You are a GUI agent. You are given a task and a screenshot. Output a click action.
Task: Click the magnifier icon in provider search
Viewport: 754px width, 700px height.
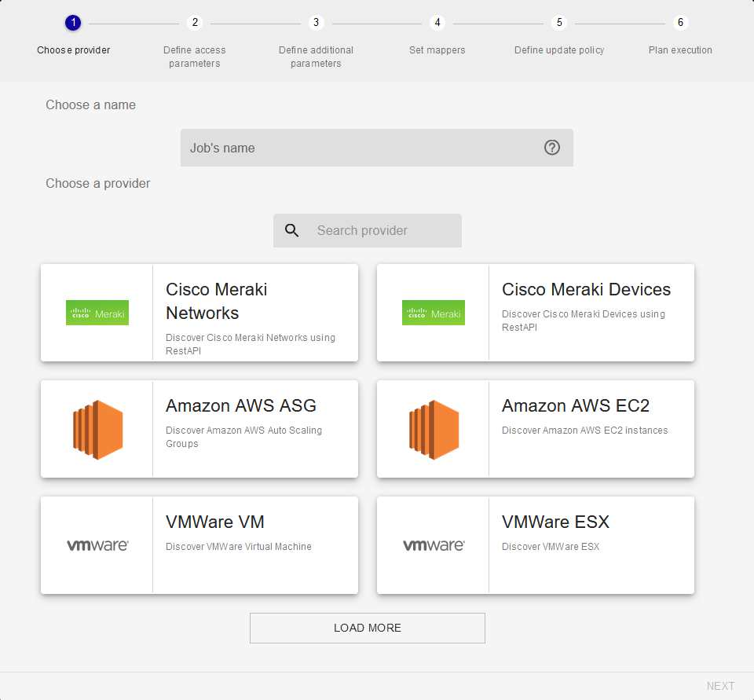click(292, 231)
